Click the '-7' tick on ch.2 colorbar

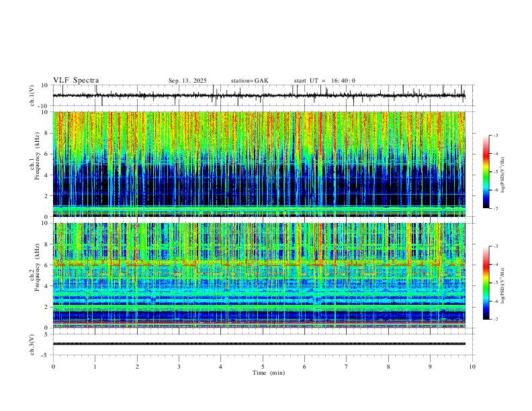pos(495,320)
